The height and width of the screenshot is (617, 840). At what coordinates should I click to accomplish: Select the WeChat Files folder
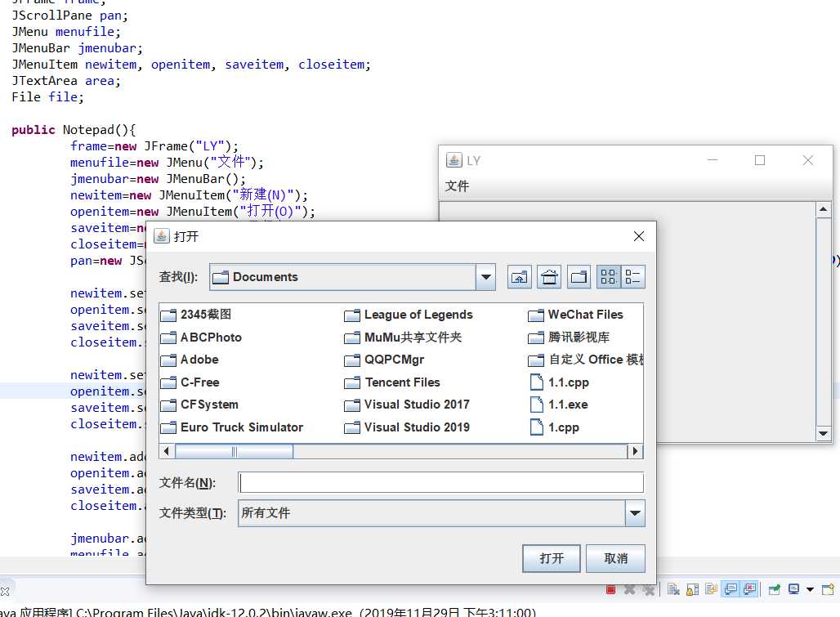point(576,315)
